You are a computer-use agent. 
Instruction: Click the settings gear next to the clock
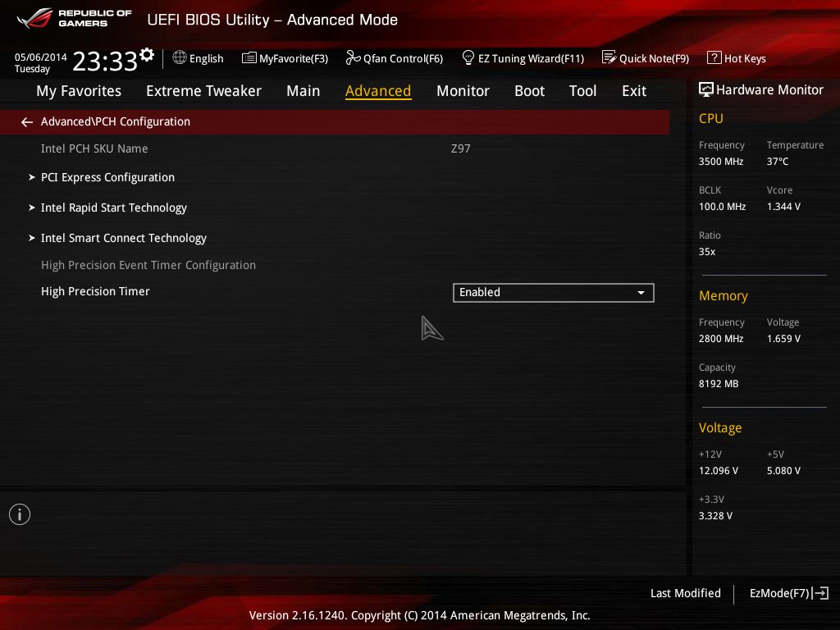pos(147,55)
